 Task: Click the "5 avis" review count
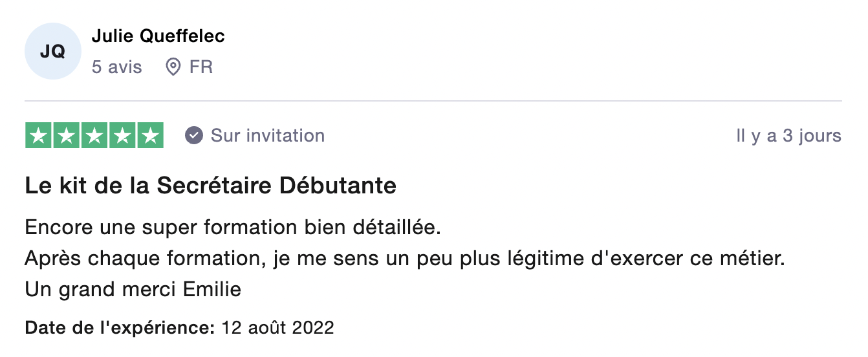pos(116,67)
